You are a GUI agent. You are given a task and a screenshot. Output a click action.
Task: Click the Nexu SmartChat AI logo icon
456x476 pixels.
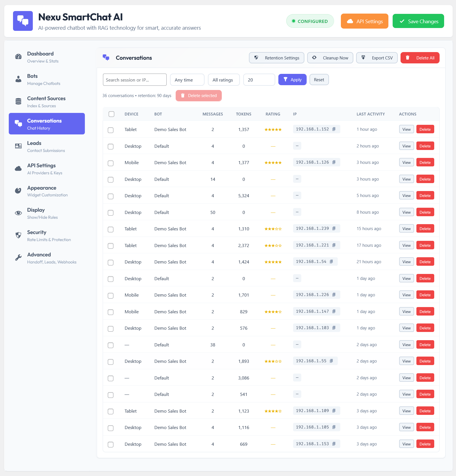pyautogui.click(x=23, y=21)
